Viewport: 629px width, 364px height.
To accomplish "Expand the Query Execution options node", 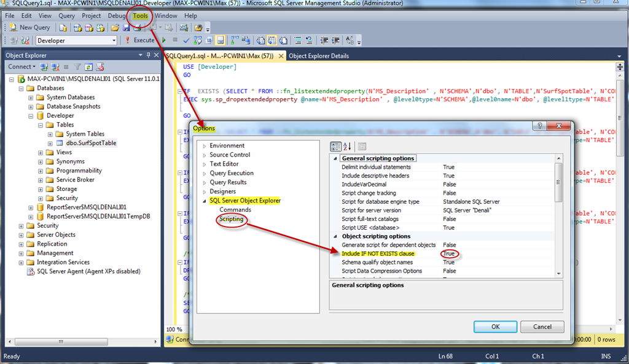I will pos(204,174).
